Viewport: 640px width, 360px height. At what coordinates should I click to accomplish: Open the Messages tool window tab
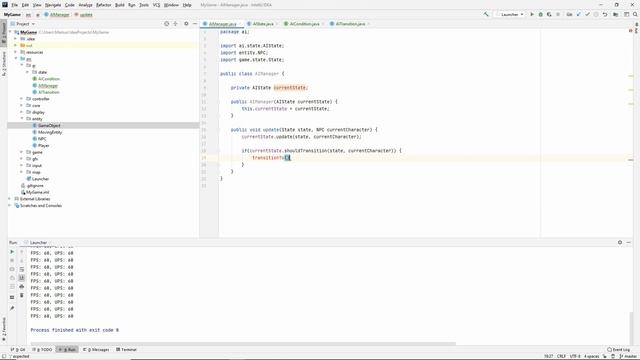tap(96, 349)
